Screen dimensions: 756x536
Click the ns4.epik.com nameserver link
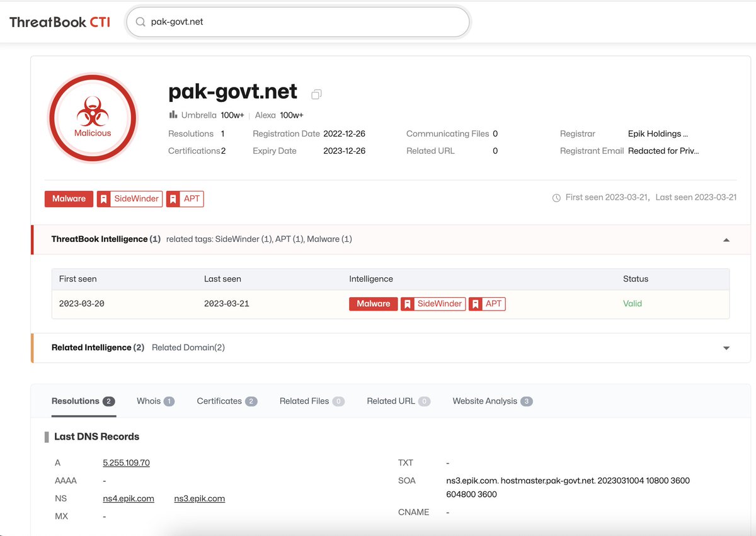(128, 498)
